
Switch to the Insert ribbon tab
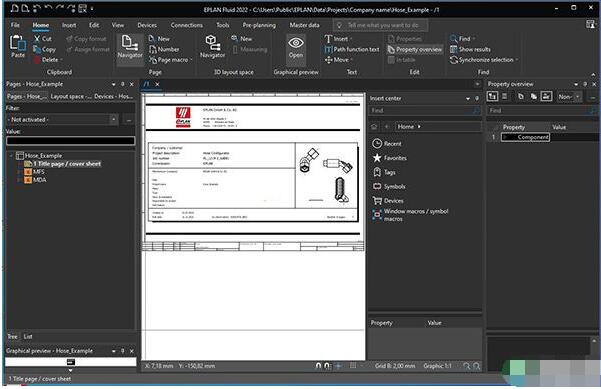69,25
